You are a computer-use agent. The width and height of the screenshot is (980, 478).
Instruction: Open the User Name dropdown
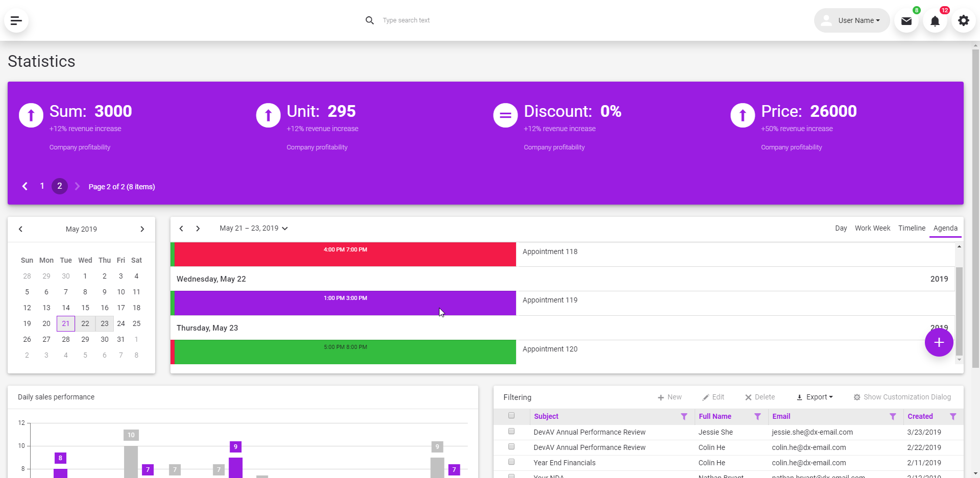point(852,20)
